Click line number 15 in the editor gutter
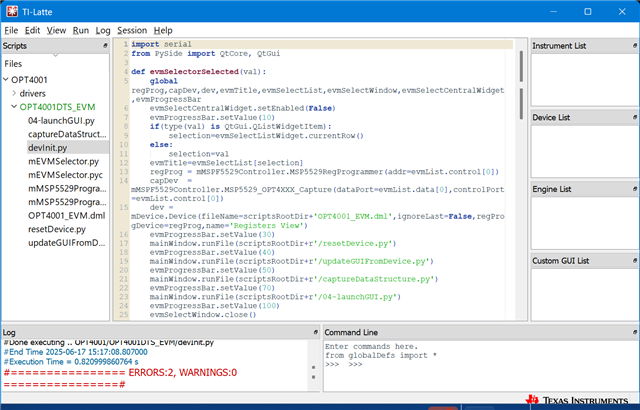Screen dimensions: 640x410 pos(123,207)
